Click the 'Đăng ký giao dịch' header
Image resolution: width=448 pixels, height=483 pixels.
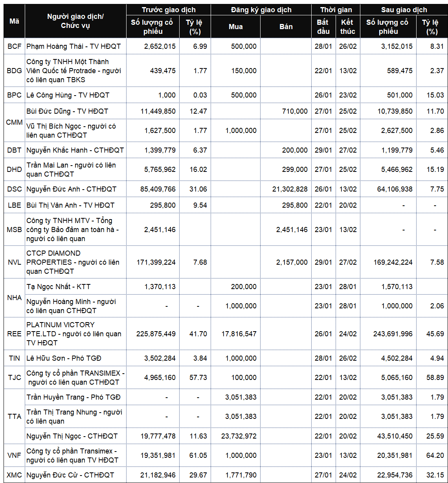click(x=261, y=10)
